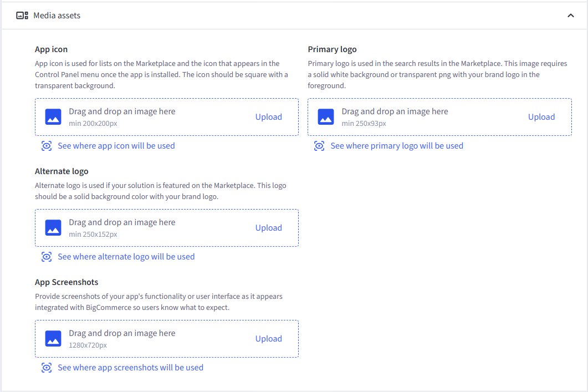Collapse the Media assets section chevron
The width and height of the screenshot is (588, 392).
571,16
